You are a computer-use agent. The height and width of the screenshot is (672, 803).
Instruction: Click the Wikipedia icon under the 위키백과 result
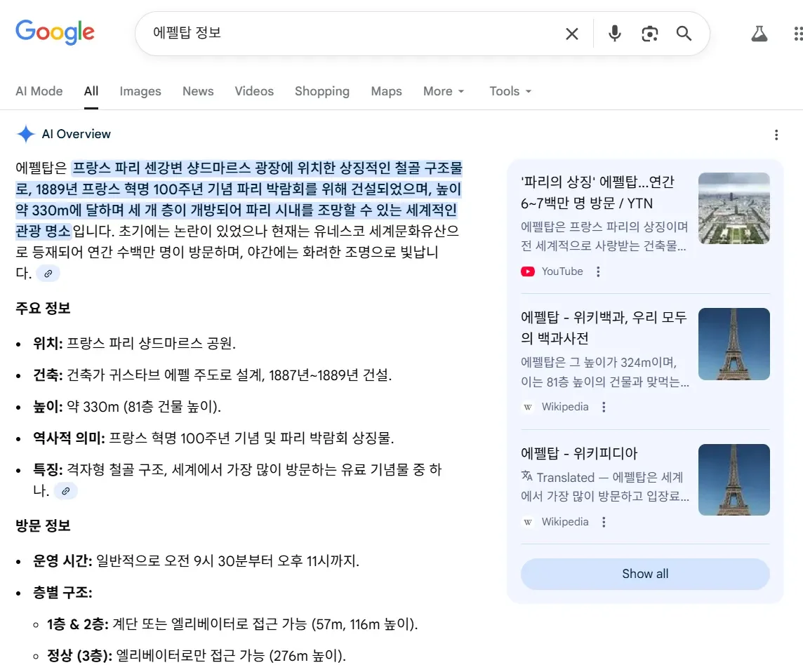click(x=527, y=407)
